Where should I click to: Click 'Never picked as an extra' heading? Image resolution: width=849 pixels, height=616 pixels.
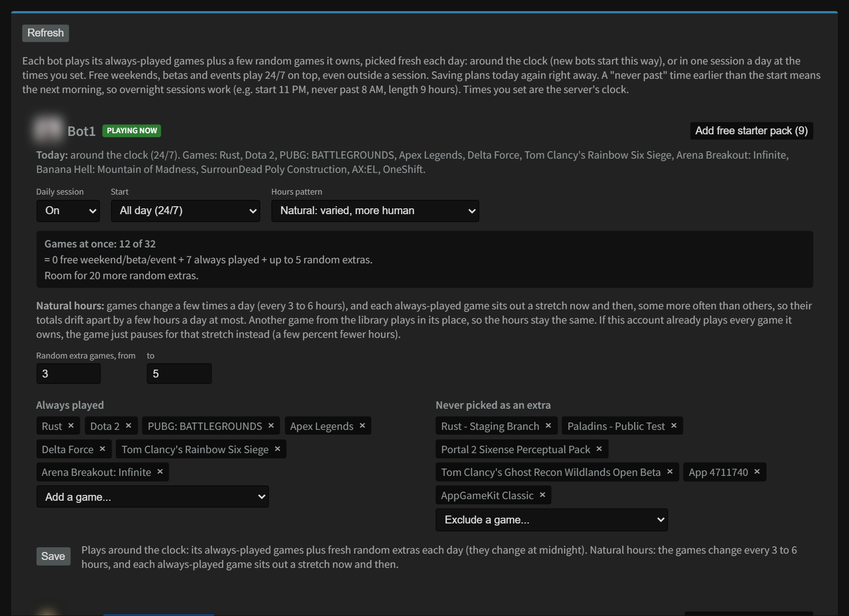(493, 405)
